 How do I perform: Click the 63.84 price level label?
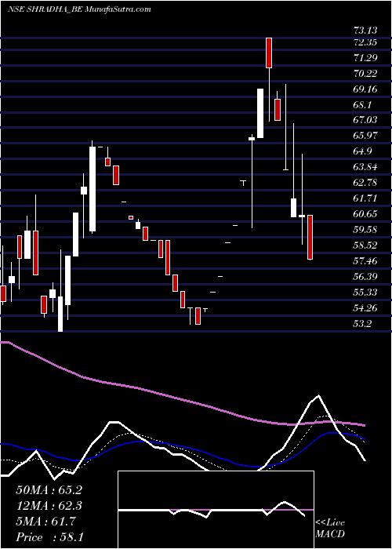coord(366,166)
